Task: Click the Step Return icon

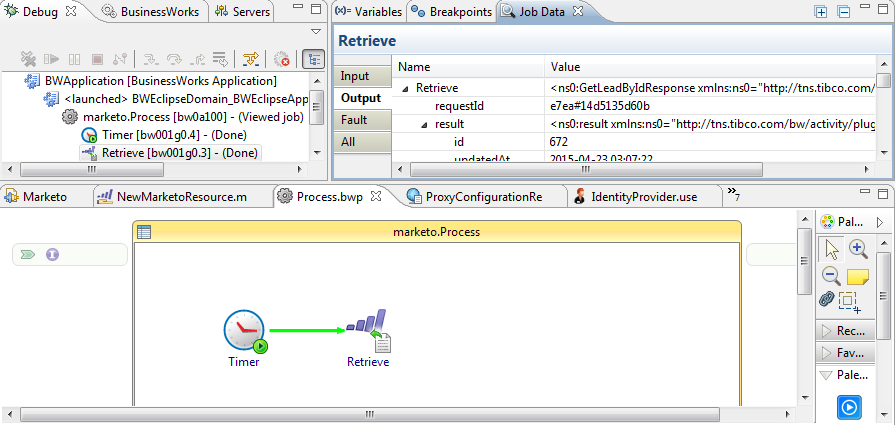Action: tap(197, 58)
